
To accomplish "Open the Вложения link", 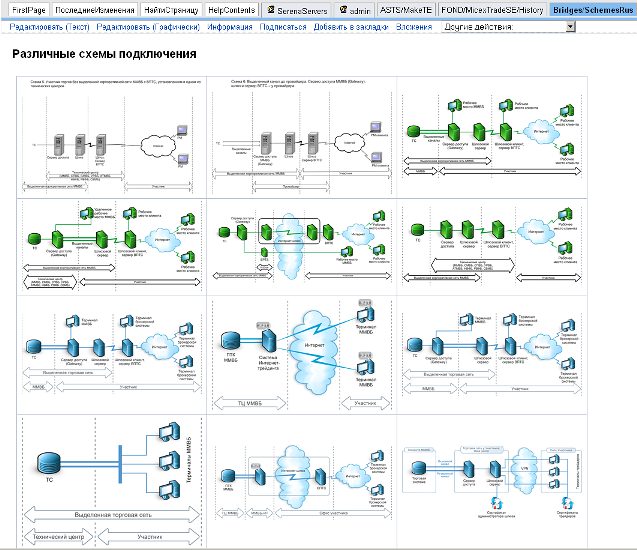I will tap(414, 27).
